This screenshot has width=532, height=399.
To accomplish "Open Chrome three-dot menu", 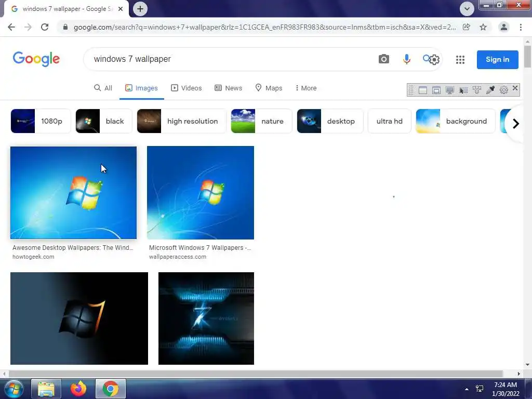I will (x=521, y=27).
